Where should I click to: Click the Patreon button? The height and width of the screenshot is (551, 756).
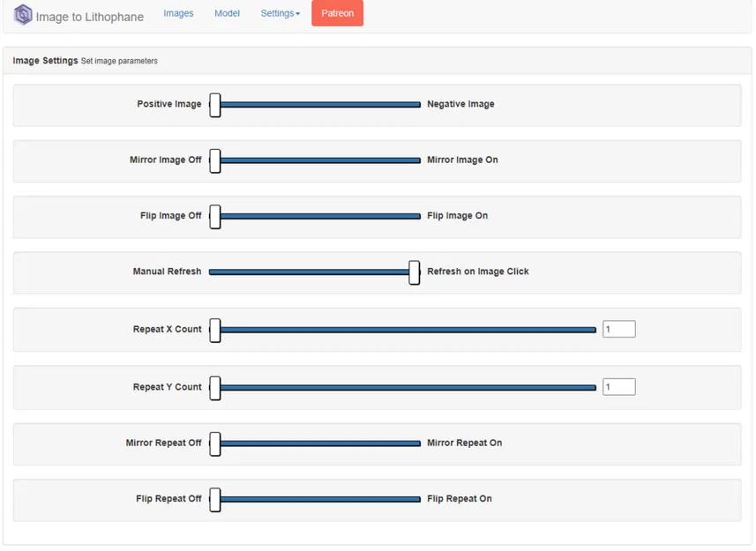coord(337,13)
